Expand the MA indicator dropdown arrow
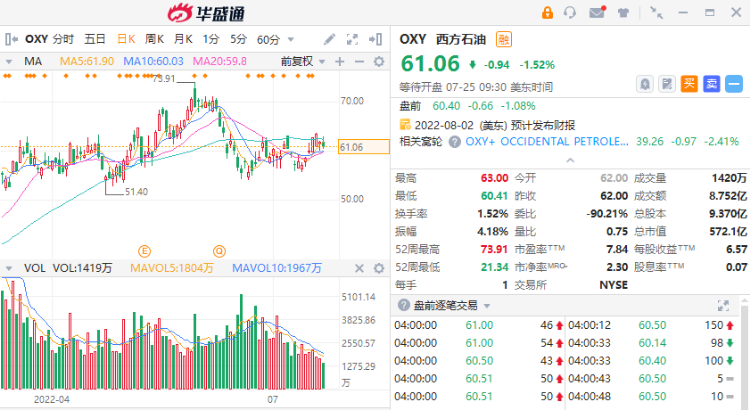This screenshot has width=750, height=410. pyautogui.click(x=9, y=62)
